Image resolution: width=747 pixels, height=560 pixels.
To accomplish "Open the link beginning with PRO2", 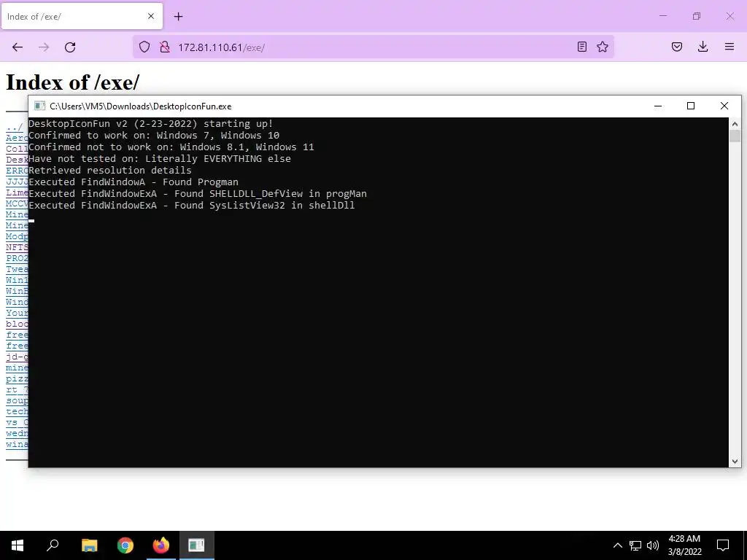I will pyautogui.click(x=17, y=258).
